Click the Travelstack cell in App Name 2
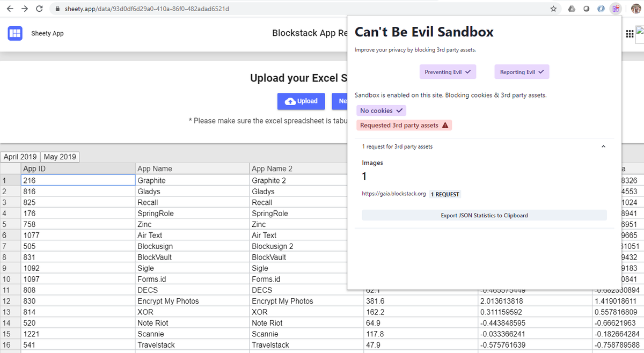This screenshot has height=353, width=644. point(306,345)
